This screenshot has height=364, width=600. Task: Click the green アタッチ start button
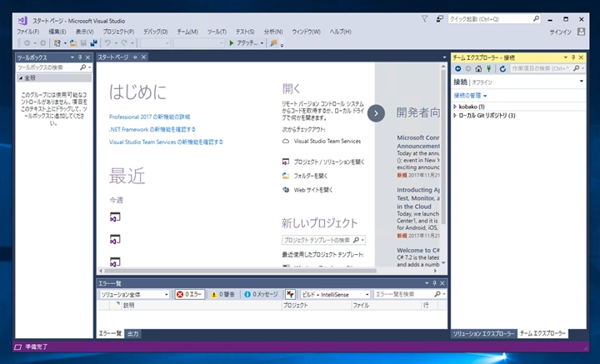[x=243, y=43]
